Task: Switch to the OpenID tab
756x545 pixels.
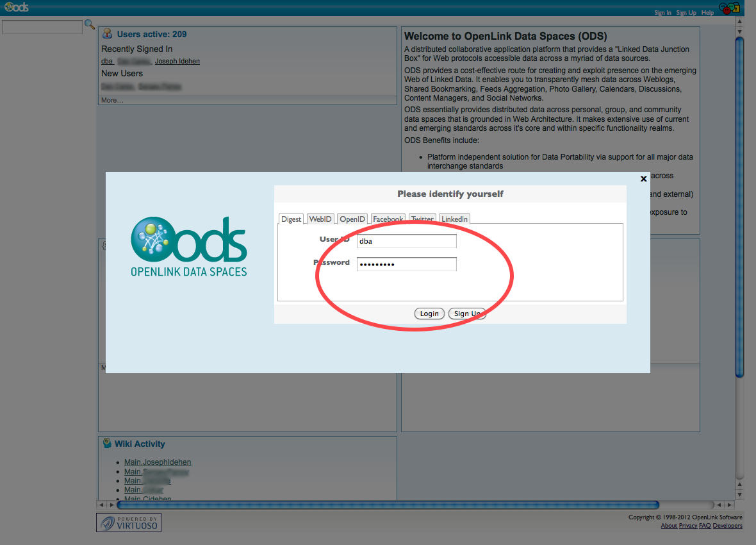Action: [352, 219]
